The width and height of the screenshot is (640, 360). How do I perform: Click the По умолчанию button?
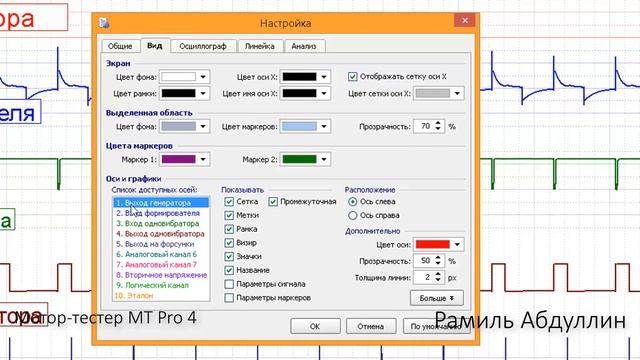pyautogui.click(x=436, y=327)
